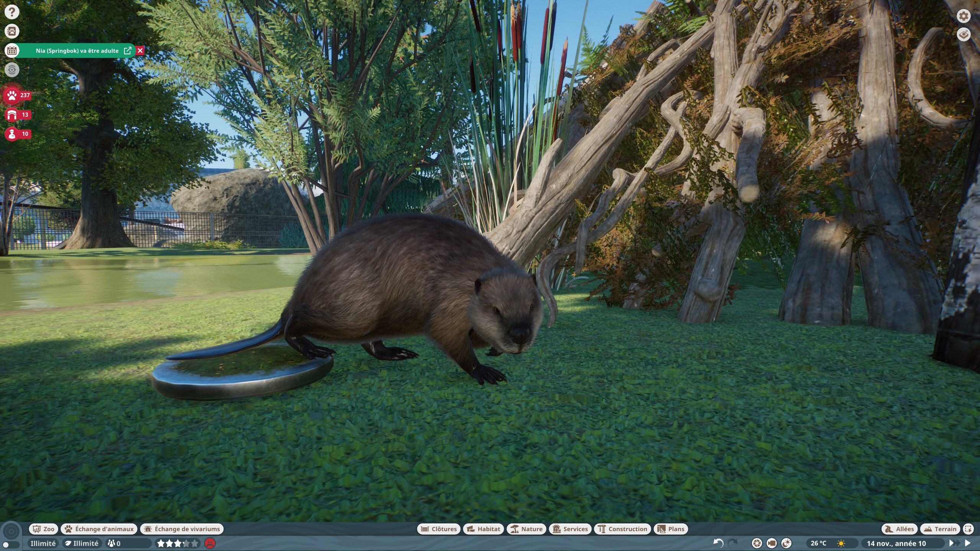Image resolution: width=980 pixels, height=551 pixels.
Task: Open the Services build menu
Action: point(570,529)
